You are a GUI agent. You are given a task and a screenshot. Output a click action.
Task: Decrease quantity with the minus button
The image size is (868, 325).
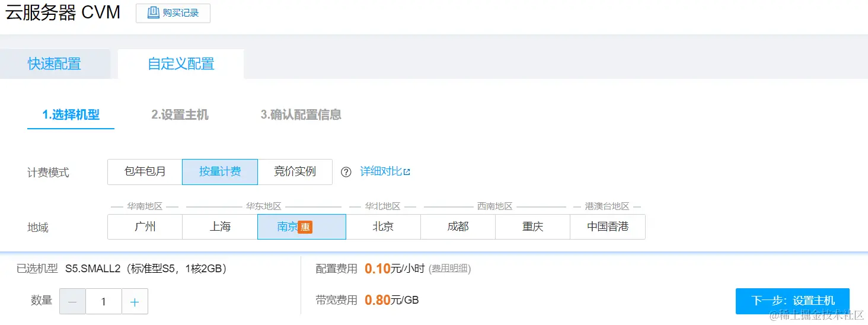tap(72, 302)
